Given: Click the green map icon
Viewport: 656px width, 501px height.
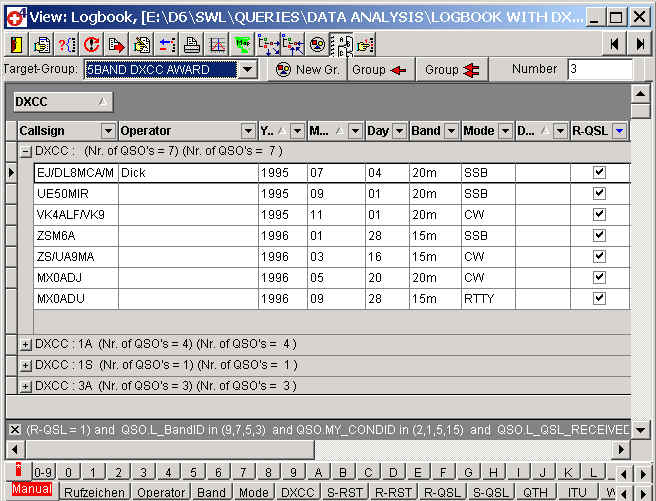Looking at the screenshot, I should 241,44.
